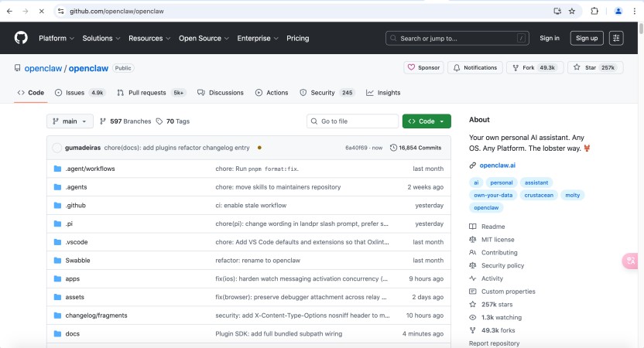
Task: Open the commit history clock icon
Action: coord(393,148)
